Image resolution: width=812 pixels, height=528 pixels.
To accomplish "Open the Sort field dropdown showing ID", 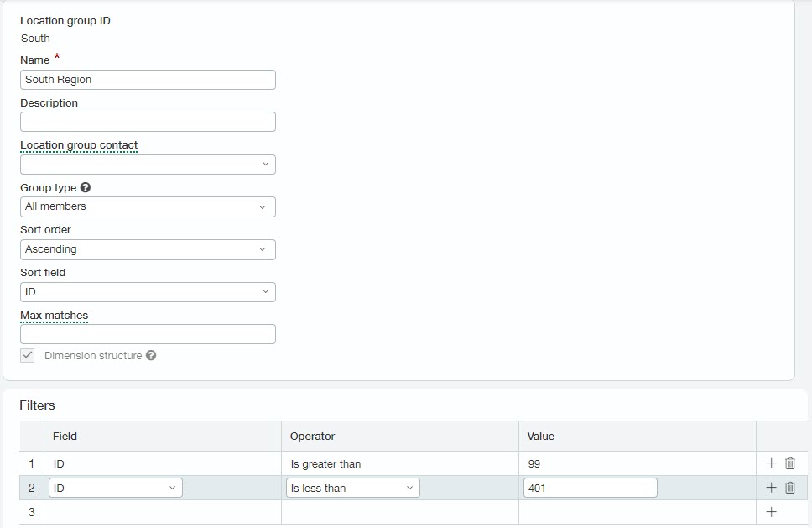I will tap(148, 291).
